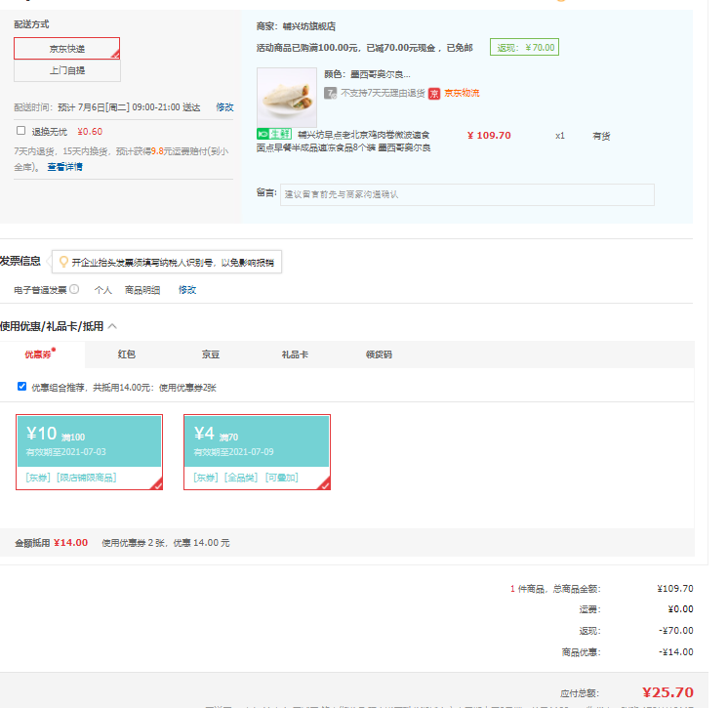
Task: Open the chicken wrap product thumbnail
Action: pyautogui.click(x=287, y=97)
